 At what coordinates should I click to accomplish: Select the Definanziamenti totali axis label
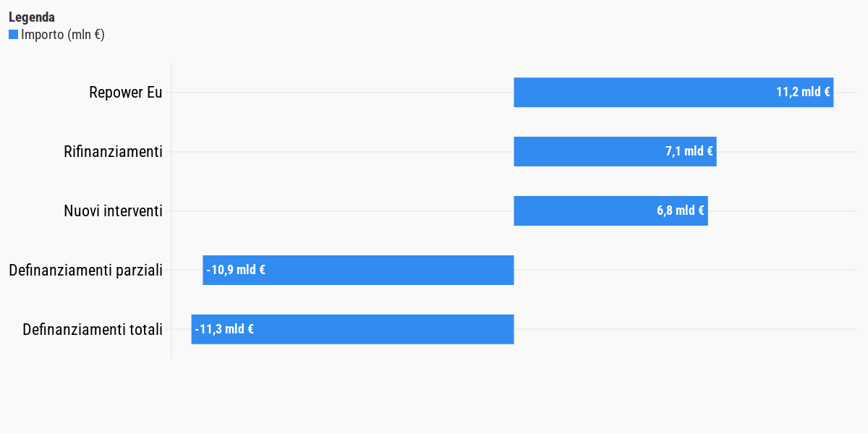coord(93,330)
